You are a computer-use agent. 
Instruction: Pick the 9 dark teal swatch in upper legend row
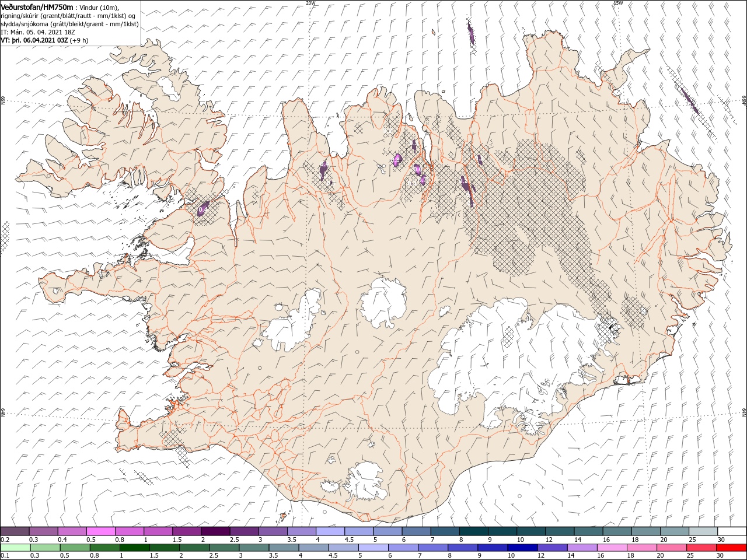502,531
